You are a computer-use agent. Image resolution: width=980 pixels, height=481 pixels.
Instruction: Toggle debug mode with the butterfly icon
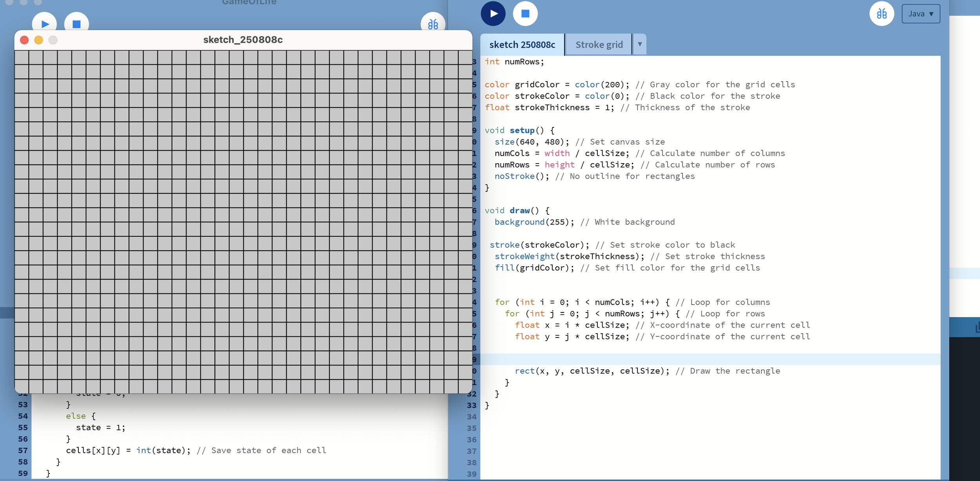(882, 13)
